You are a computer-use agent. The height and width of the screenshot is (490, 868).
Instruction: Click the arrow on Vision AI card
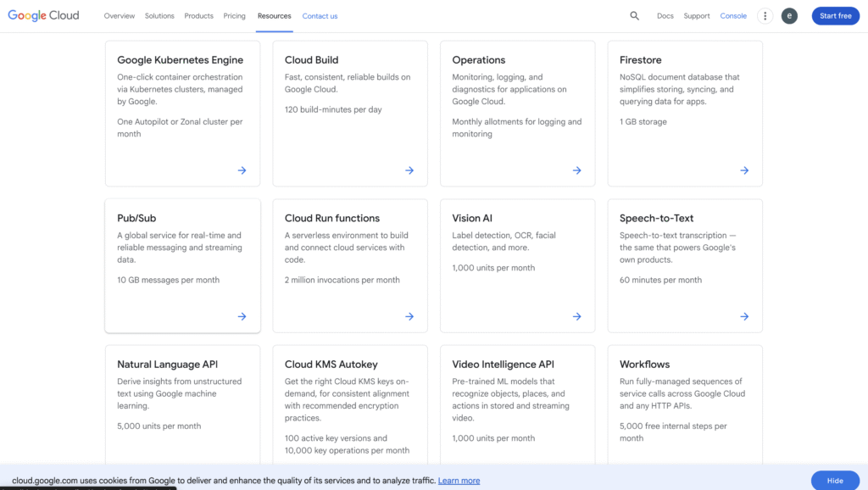pos(576,316)
